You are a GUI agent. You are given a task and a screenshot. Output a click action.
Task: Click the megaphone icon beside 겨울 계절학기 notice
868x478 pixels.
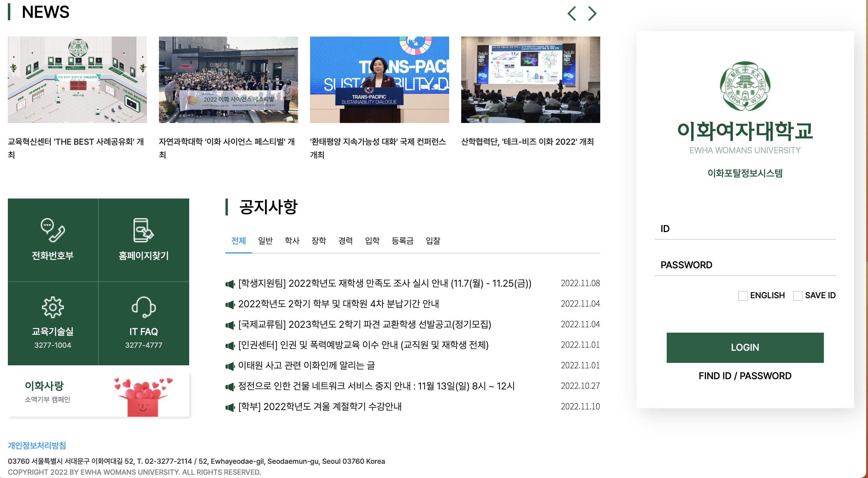230,407
